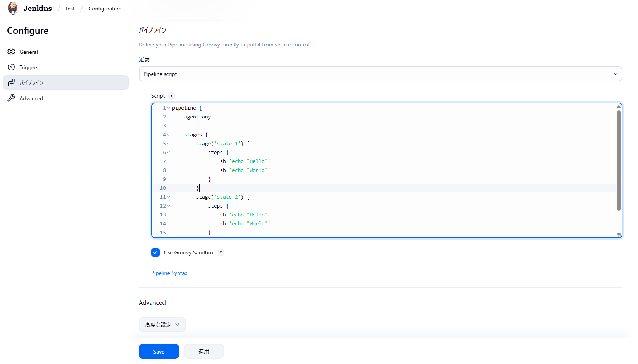Open help for Use Groovy Sandbox
638x364 pixels.
[x=221, y=252]
